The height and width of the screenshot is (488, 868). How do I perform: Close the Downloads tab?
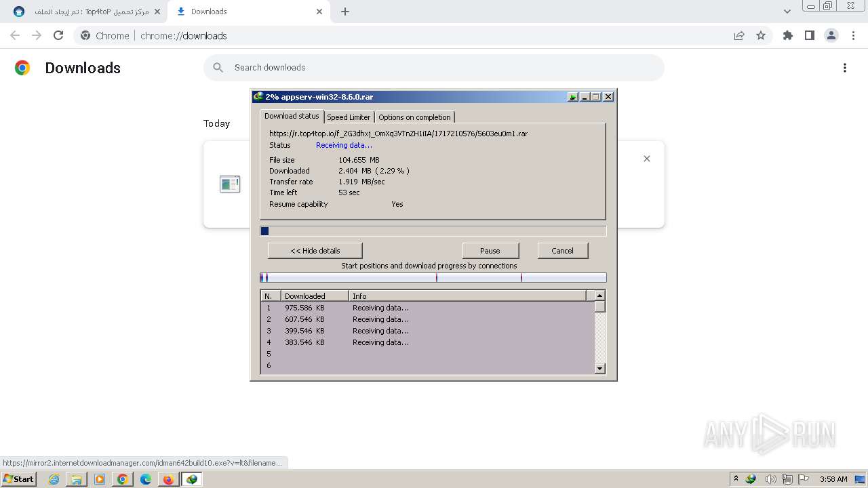point(319,12)
